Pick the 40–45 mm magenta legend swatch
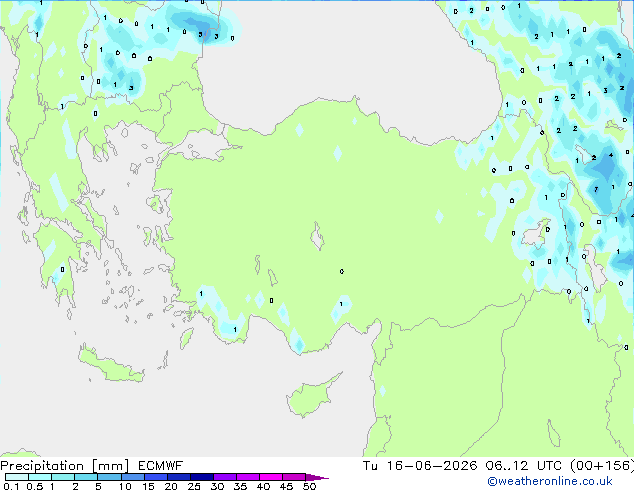The width and height of the screenshot is (634, 490). pyautogui.click(x=271, y=477)
